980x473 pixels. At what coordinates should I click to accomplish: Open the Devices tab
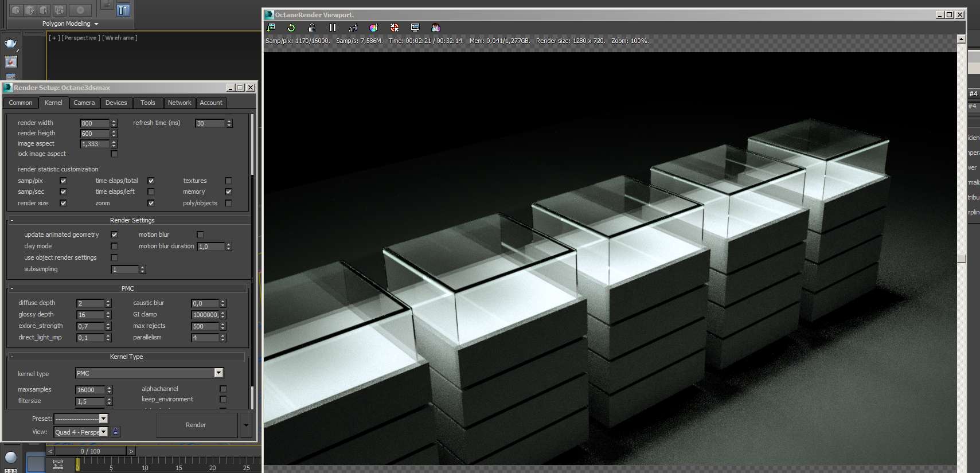point(116,103)
